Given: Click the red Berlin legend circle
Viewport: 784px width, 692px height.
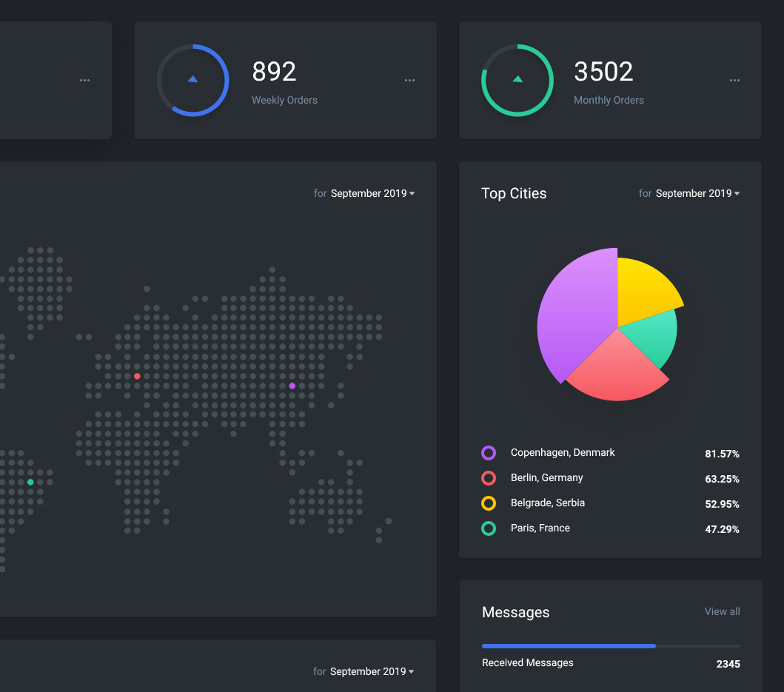Looking at the screenshot, I should (489, 478).
